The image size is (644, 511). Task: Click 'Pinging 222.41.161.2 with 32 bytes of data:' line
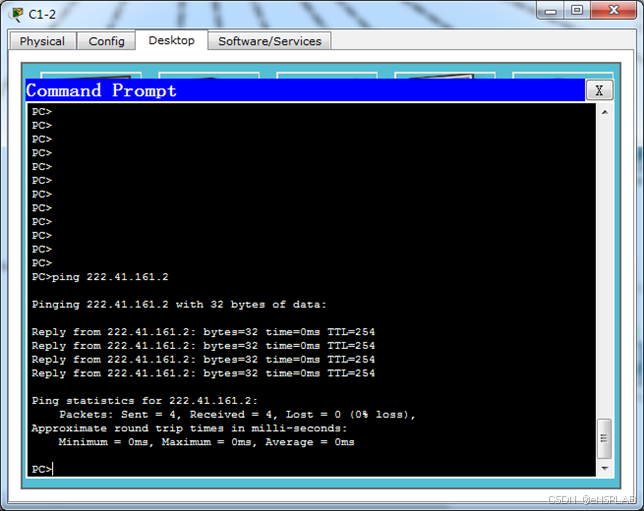click(179, 304)
